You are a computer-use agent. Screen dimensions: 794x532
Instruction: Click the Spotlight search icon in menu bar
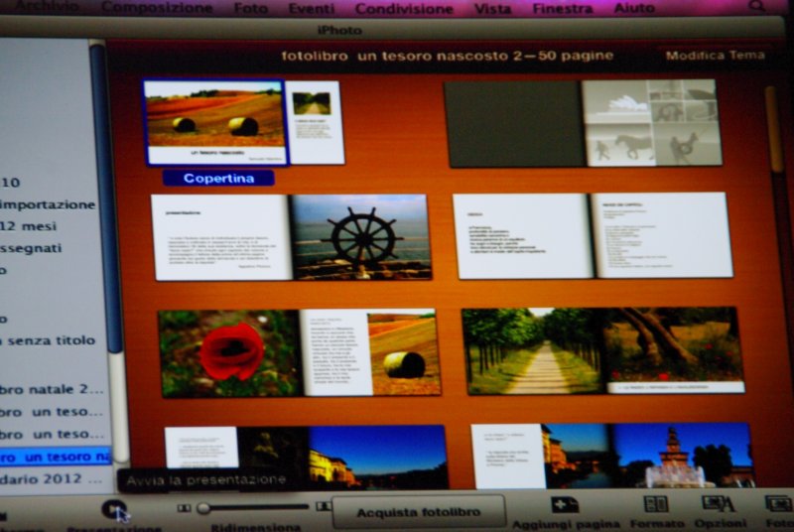[x=756, y=6]
